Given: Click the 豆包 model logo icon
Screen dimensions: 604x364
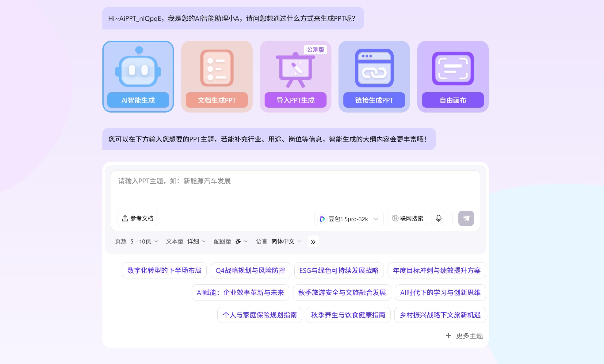Looking at the screenshot, I should [322, 219].
